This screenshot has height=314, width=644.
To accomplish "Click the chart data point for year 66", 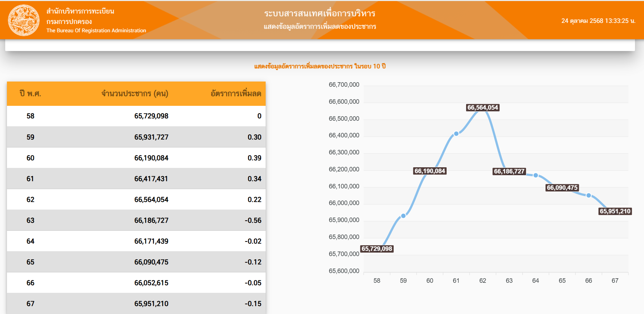I will point(589,195).
